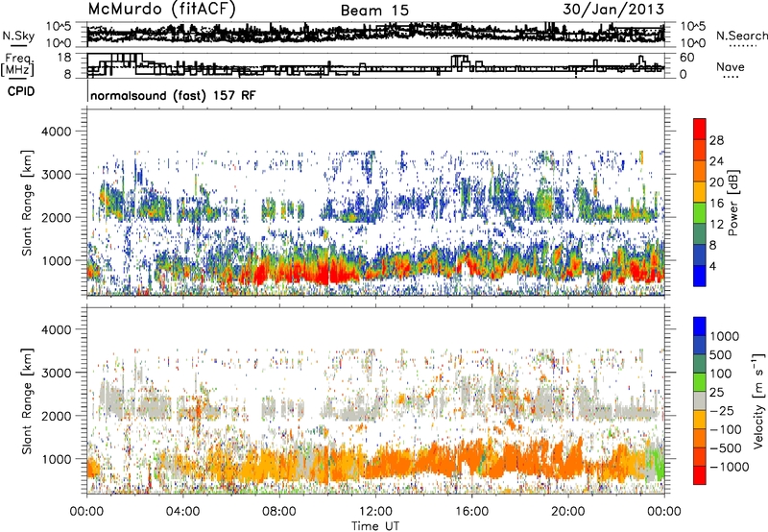Click the date '30/Jan/2013'
The image size is (768, 532).
tap(613, 9)
